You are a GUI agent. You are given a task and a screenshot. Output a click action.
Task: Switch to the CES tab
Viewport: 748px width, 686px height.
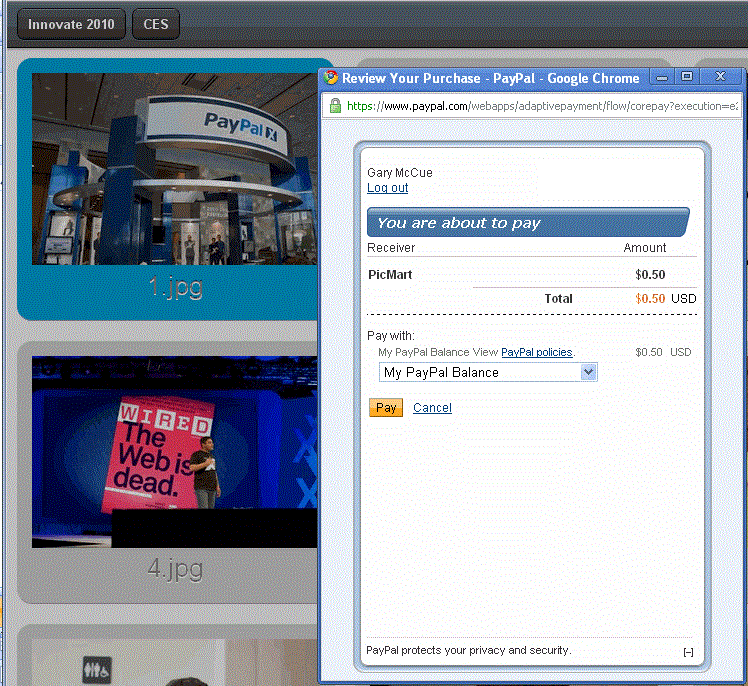click(x=156, y=24)
